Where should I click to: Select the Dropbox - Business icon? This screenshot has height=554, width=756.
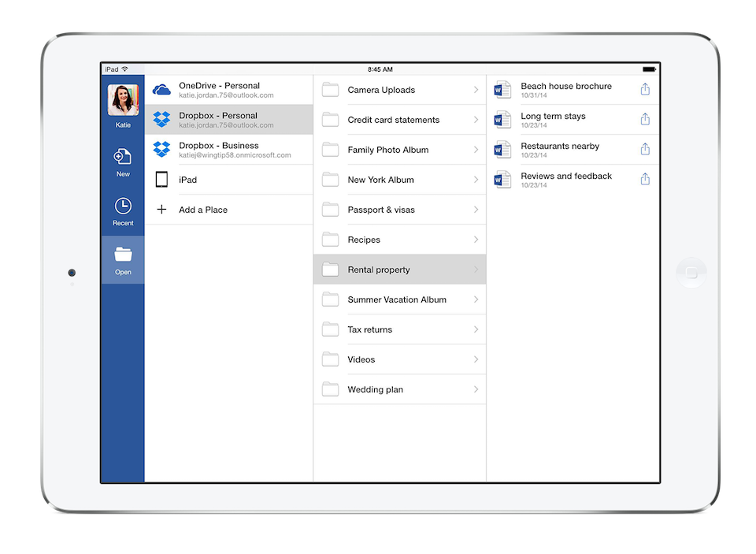[161, 150]
